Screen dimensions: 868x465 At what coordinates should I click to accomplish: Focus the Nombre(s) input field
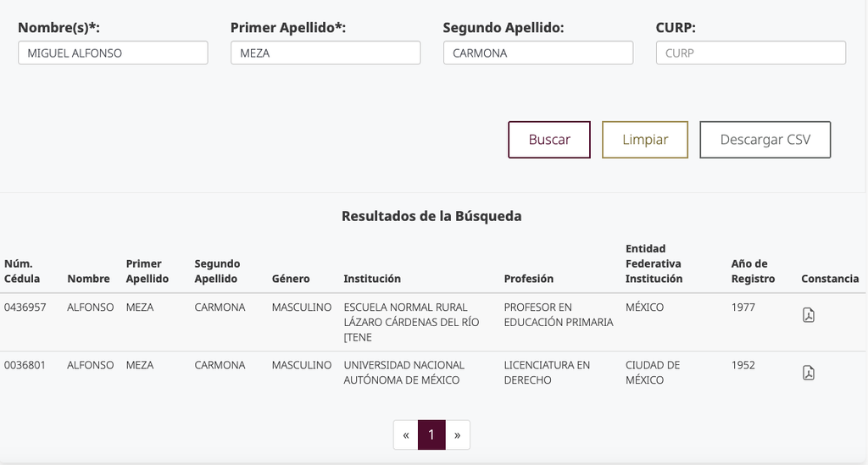coord(113,53)
